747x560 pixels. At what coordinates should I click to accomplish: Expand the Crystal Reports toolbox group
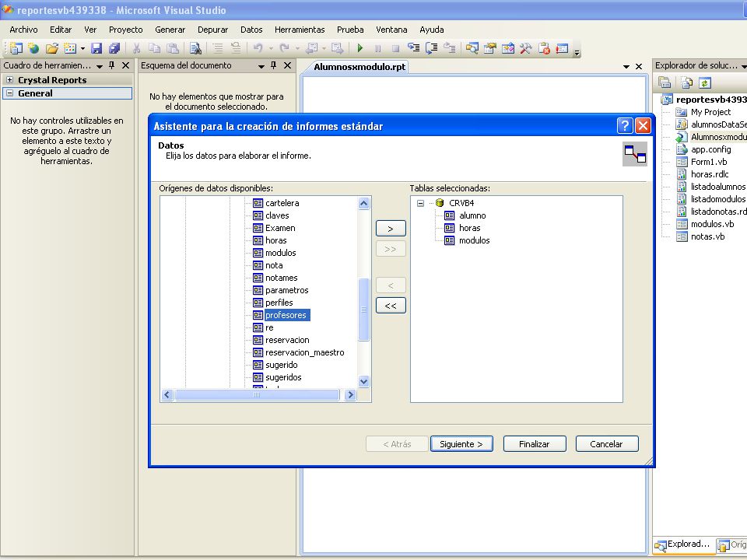[9, 80]
